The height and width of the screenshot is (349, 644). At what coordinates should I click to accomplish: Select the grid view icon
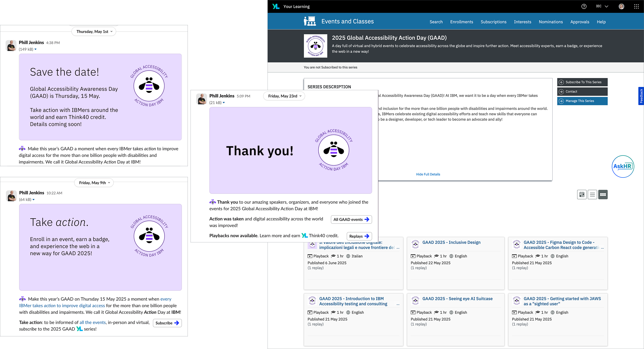[603, 194]
